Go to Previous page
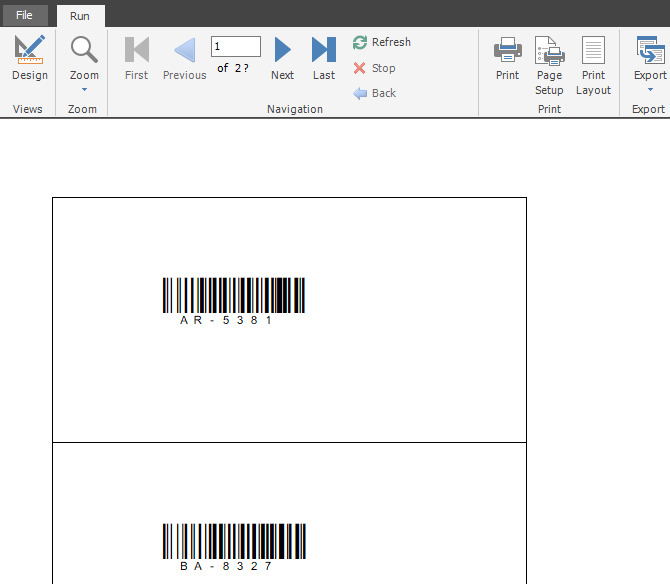The image size is (670, 584). point(185,58)
